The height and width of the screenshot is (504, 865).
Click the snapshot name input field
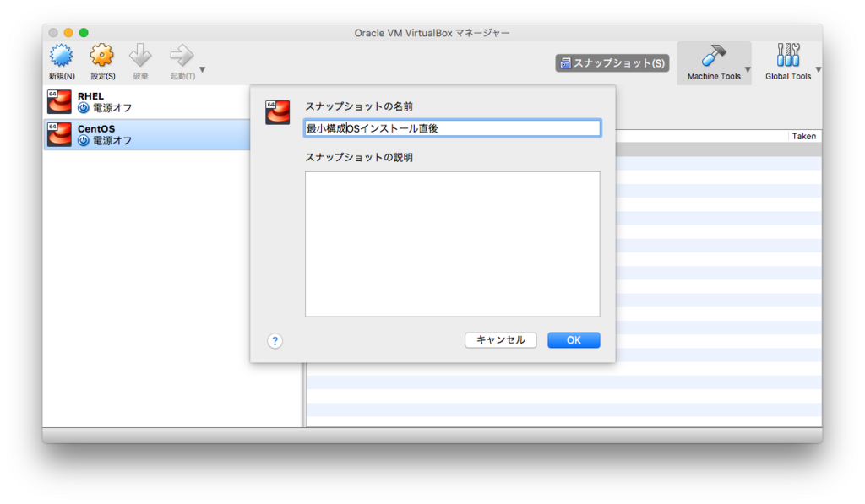click(453, 128)
